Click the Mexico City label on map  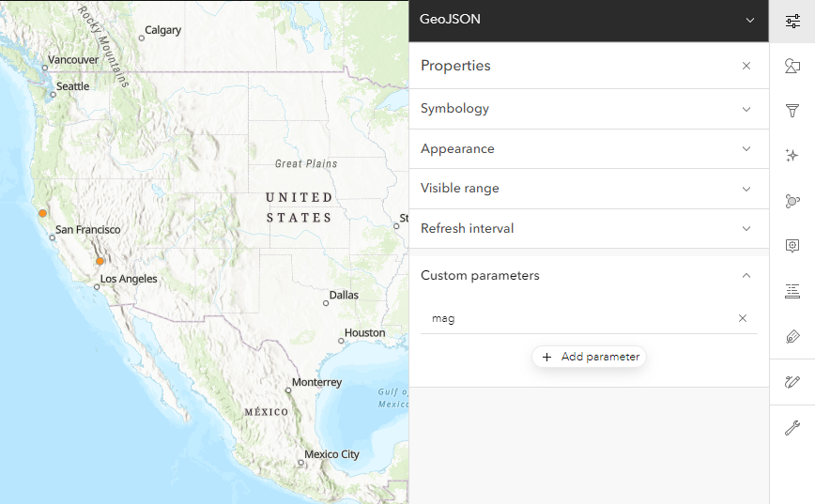331,454
